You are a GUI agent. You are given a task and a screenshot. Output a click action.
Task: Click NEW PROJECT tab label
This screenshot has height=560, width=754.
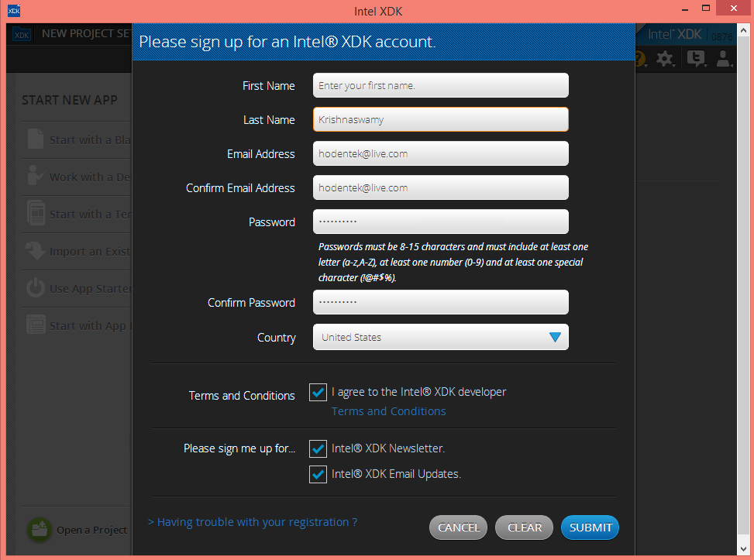click(x=86, y=33)
